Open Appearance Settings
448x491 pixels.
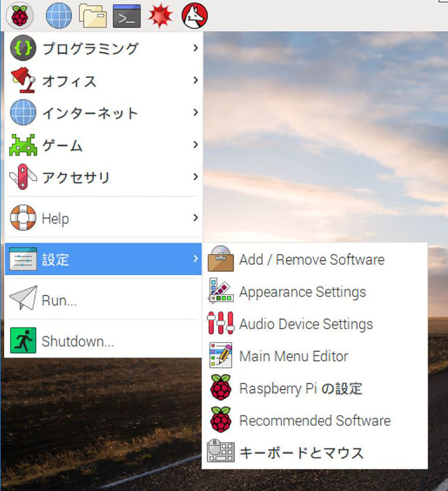(303, 292)
